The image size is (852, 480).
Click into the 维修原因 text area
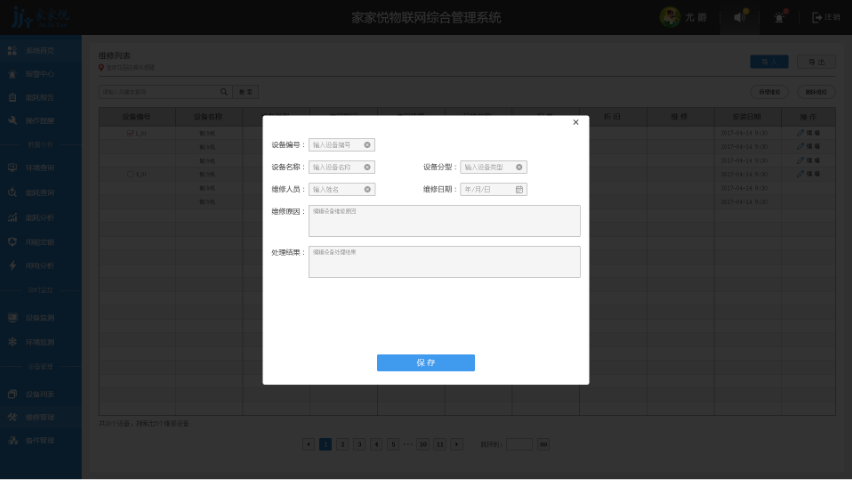click(444, 221)
